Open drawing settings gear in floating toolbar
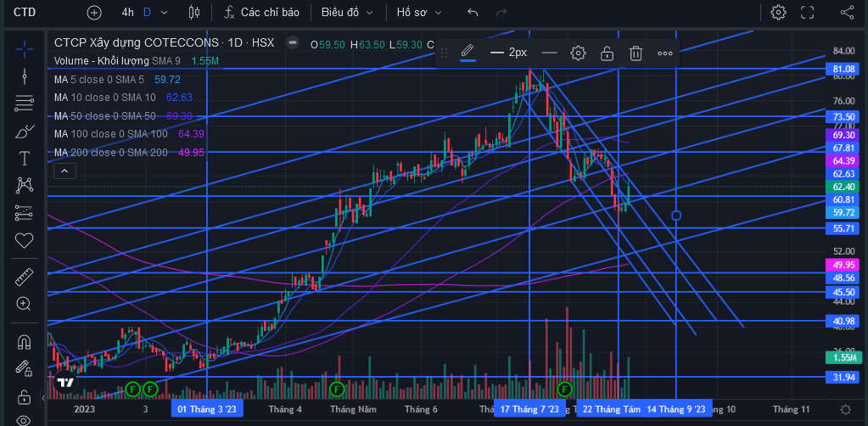The image size is (868, 426). tap(578, 53)
